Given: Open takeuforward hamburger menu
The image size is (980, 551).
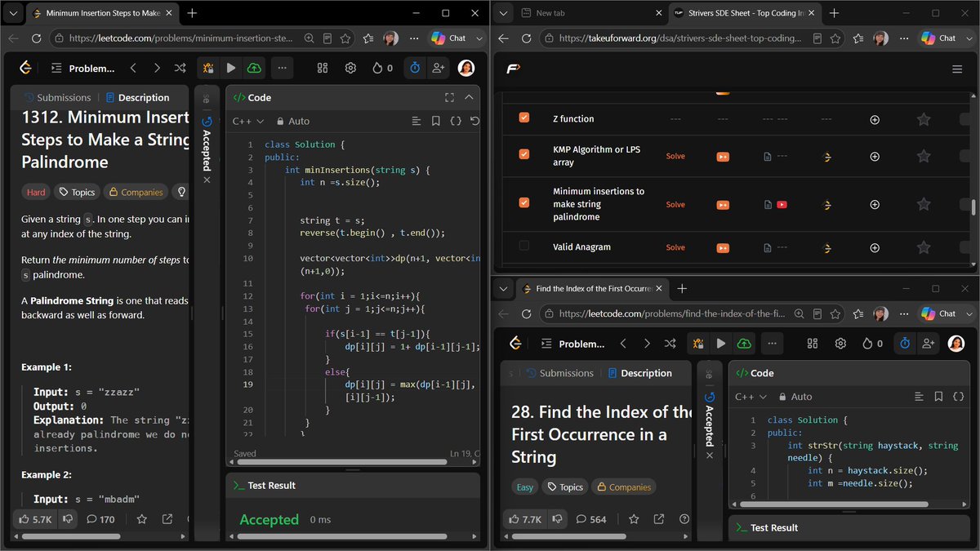Looking at the screenshot, I should [957, 69].
